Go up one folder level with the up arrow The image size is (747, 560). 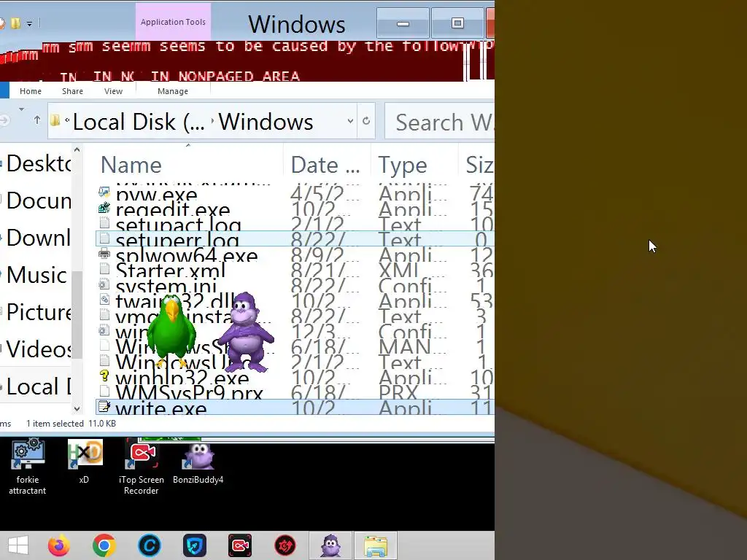pos(37,120)
